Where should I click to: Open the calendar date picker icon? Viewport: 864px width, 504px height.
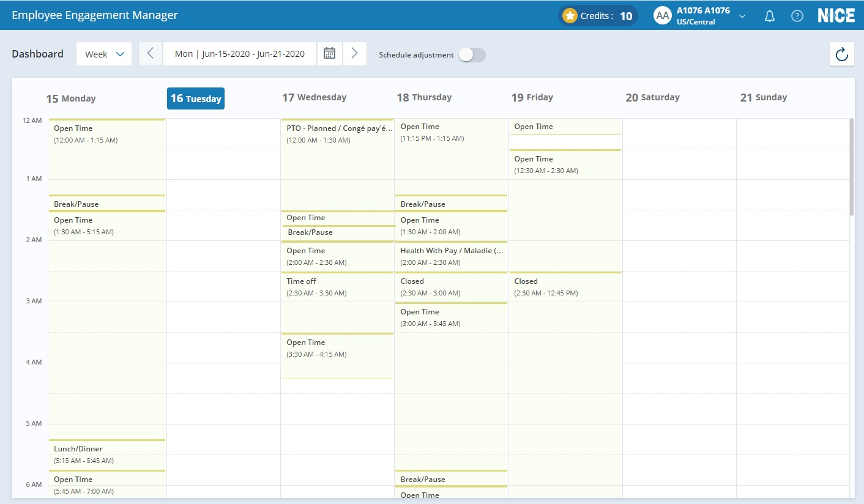(x=329, y=54)
